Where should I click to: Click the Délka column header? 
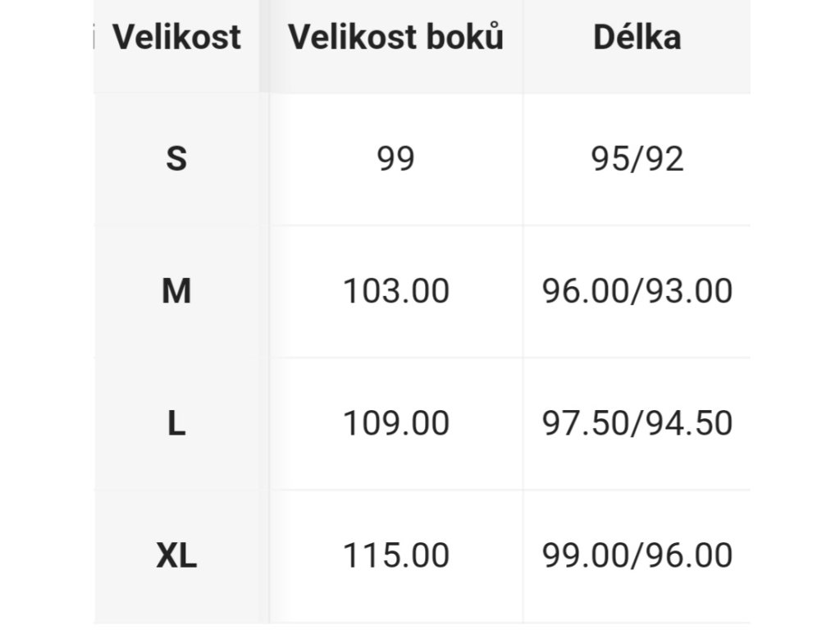click(637, 38)
